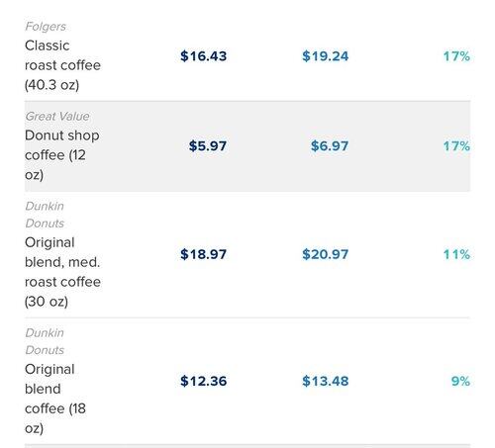Select Classic roast coffee (40.3 oz) product name

click(x=62, y=65)
